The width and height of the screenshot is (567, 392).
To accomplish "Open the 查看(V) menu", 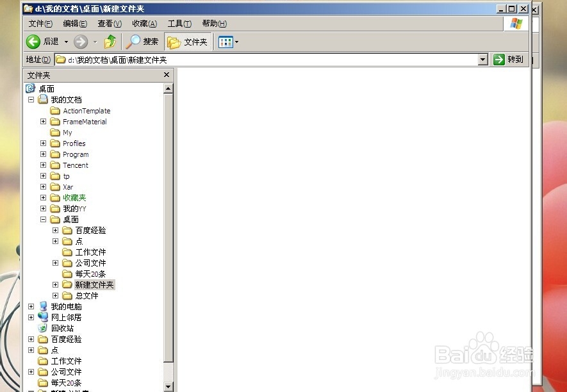I will [110, 24].
